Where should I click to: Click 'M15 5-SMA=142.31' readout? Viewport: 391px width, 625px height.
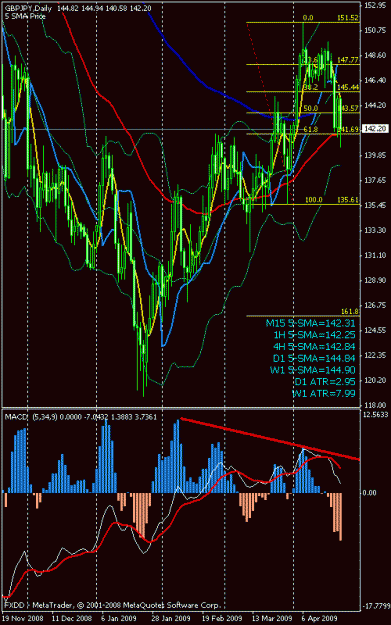[310, 323]
